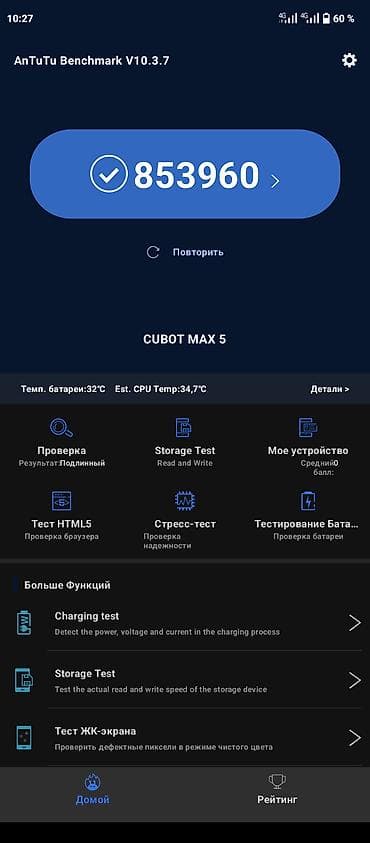Viewport: 370px width, 843px height.
Task: Open settings via the gear icon
Action: [349, 60]
